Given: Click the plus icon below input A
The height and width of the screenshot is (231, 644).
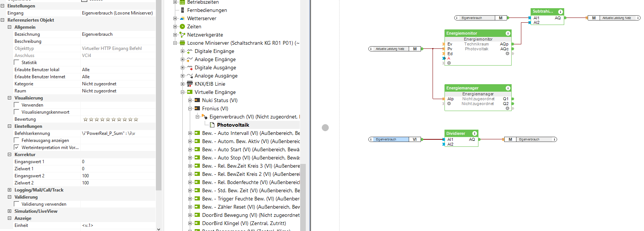Looking at the screenshot, I should tap(449, 63).
